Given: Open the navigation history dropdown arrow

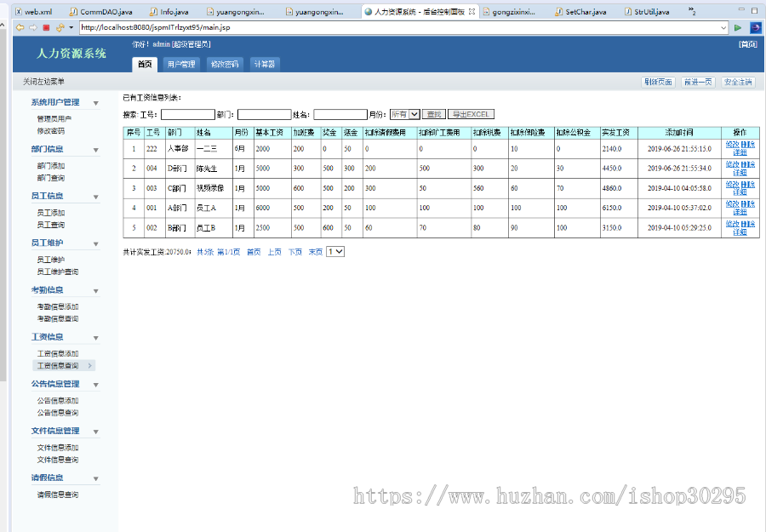Looking at the screenshot, I should [x=71, y=28].
